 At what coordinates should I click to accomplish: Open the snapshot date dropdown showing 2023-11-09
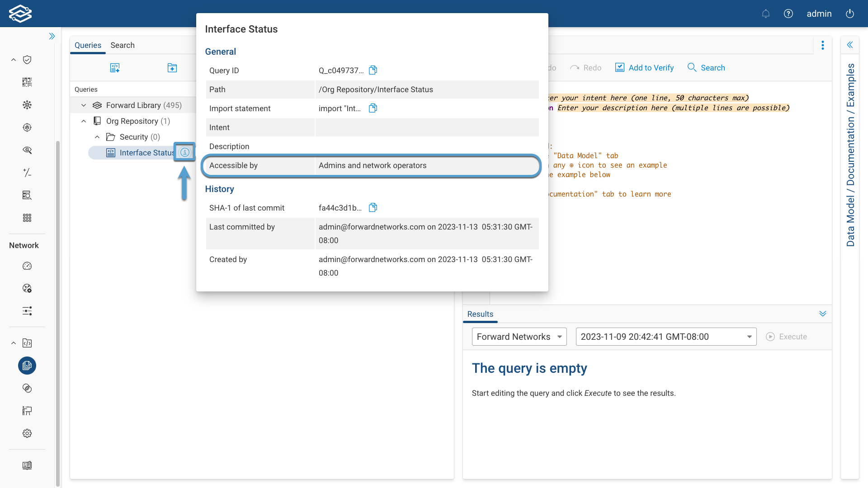coord(665,336)
